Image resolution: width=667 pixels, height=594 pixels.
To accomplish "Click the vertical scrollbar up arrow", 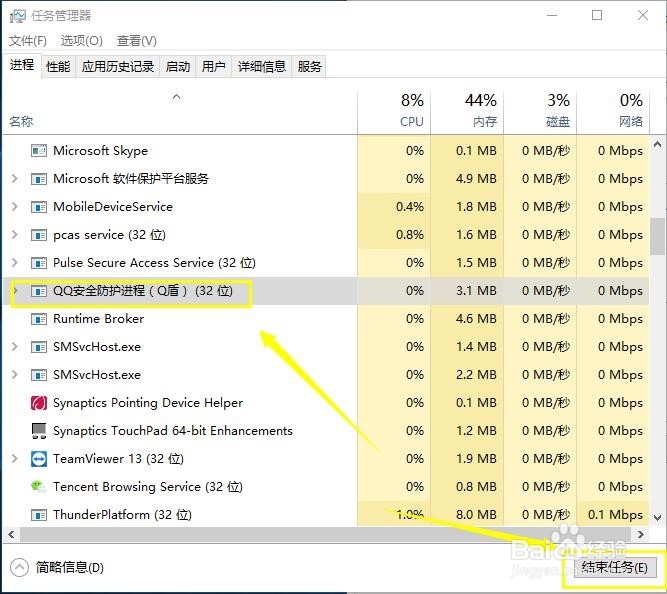I will (x=658, y=145).
